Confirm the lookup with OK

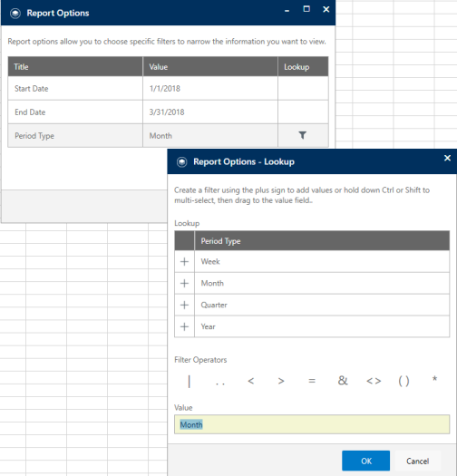click(x=366, y=461)
